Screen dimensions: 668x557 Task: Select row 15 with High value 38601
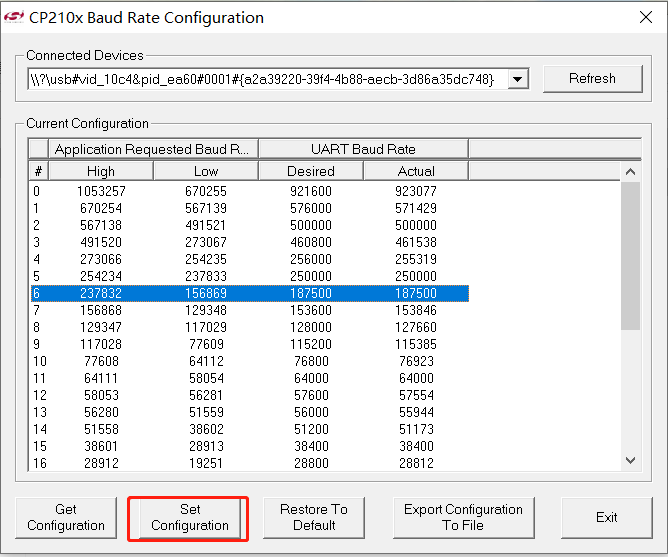tap(250, 447)
